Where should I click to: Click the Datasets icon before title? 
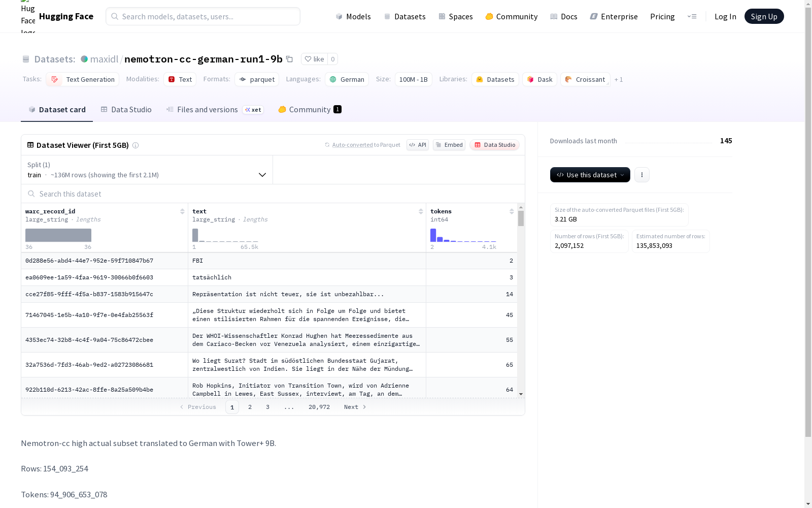[x=26, y=59]
